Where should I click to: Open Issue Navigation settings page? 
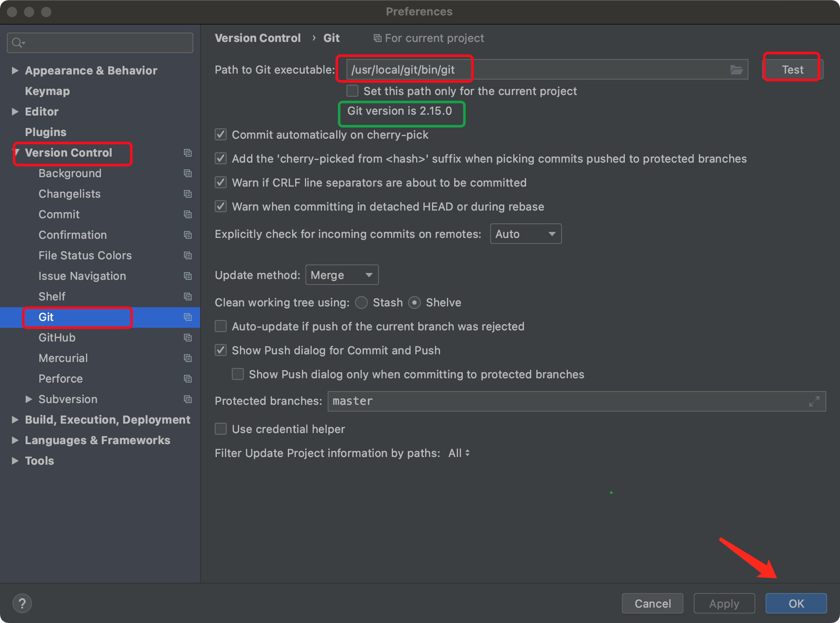(82, 276)
